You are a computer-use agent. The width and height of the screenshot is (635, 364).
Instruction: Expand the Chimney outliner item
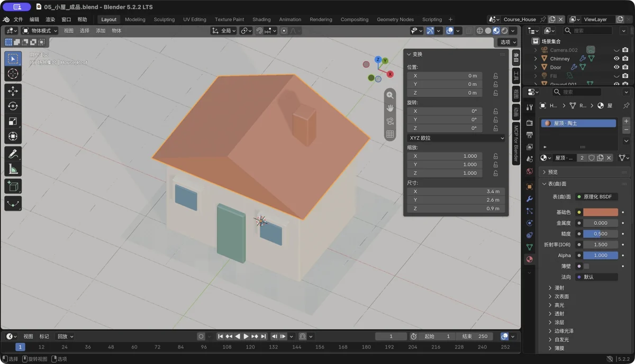536,59
